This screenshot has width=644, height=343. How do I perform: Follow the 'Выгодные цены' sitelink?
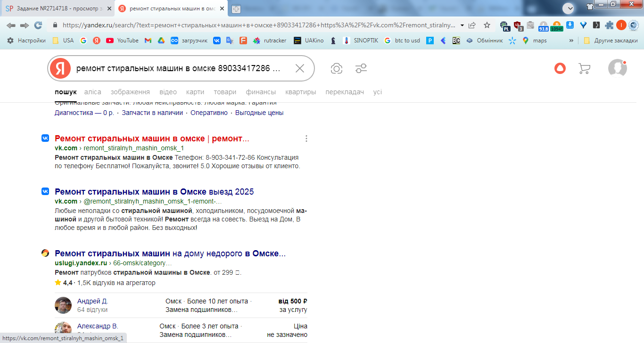tap(259, 113)
